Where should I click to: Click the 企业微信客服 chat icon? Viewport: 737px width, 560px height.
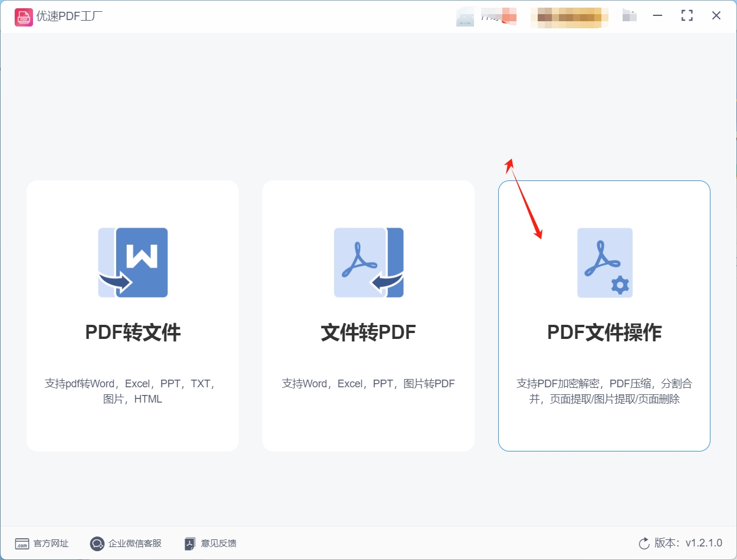coord(97,543)
